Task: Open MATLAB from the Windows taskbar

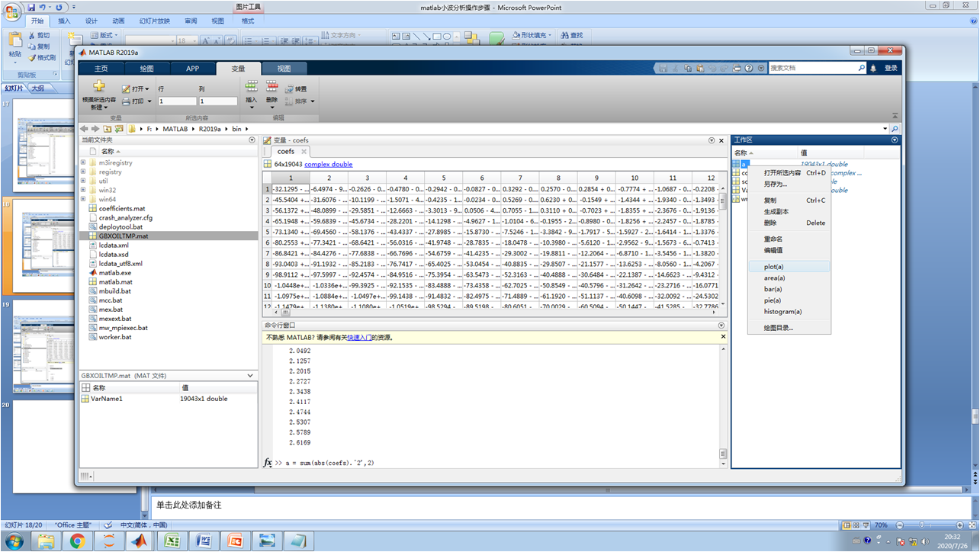Action: (140, 542)
